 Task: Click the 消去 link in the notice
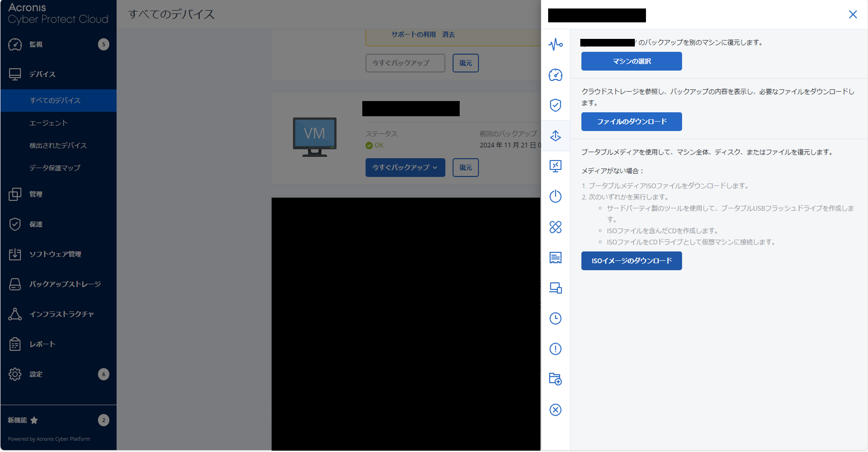448,34
